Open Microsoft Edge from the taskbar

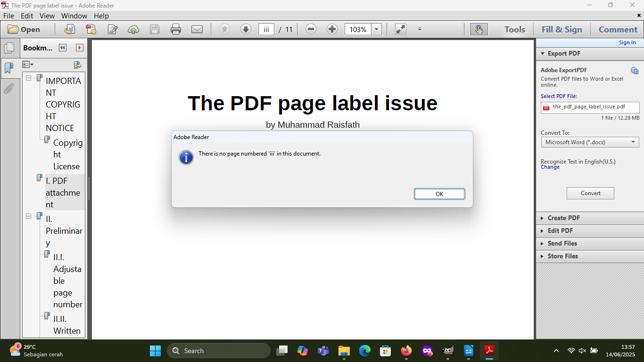point(365,351)
